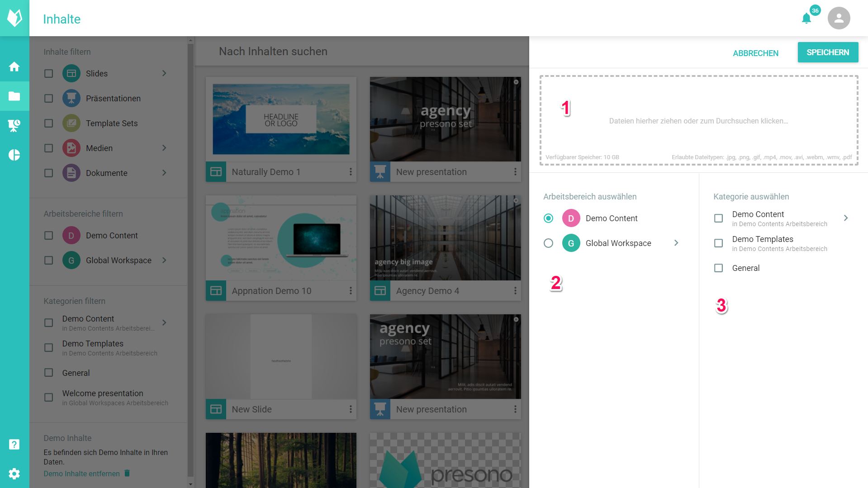Expand the Slides filter chevron

164,73
